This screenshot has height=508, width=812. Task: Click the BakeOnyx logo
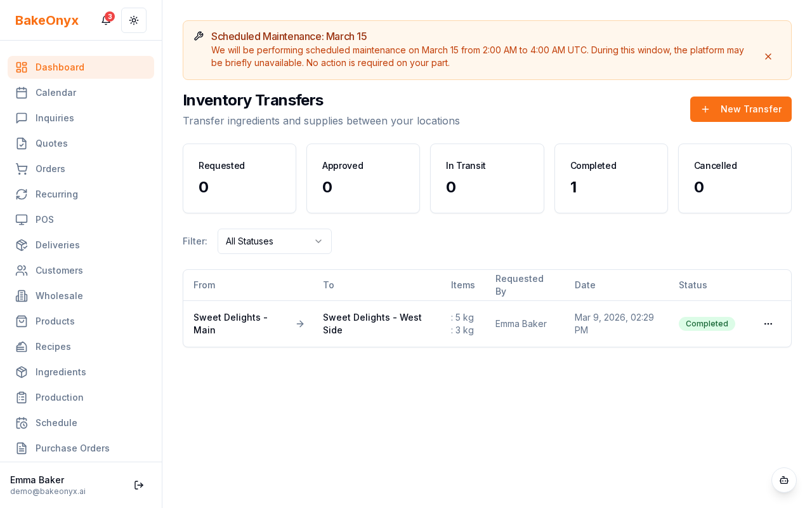pos(47,20)
